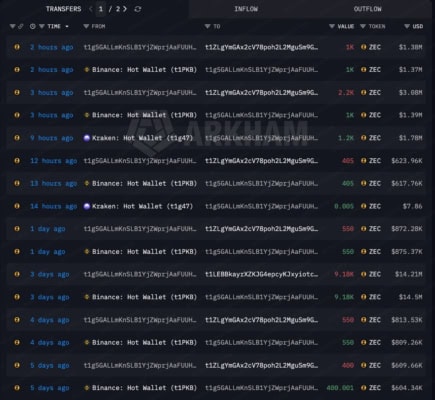The image size is (435, 400).
Task: Open Kraken Hot Wallet sender in $7.86 row
Action: coord(142,206)
